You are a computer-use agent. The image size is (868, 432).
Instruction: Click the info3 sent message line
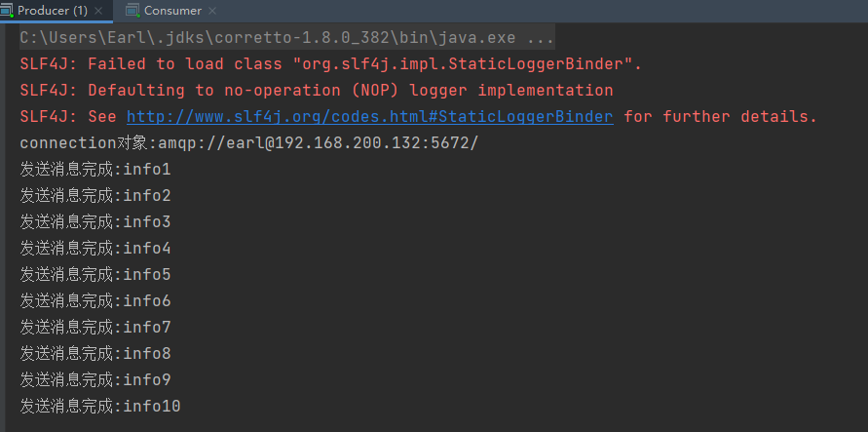point(95,222)
